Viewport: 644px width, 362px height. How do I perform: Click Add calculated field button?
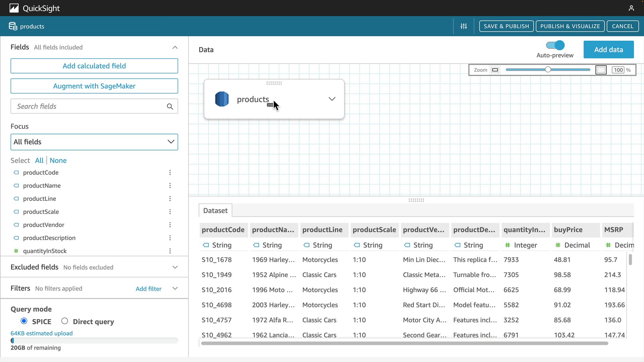click(94, 66)
